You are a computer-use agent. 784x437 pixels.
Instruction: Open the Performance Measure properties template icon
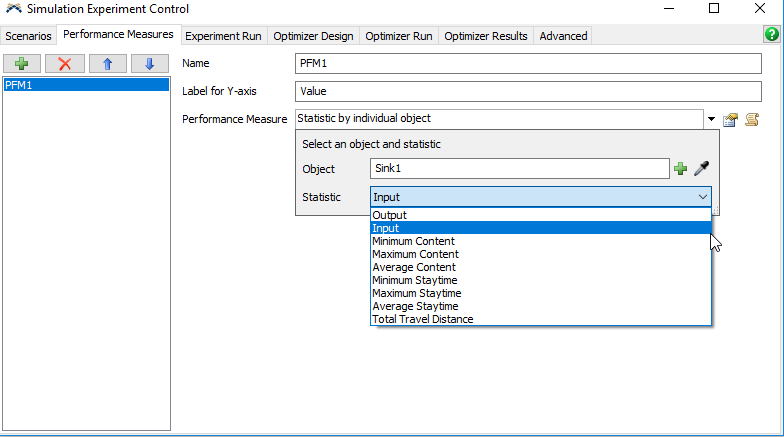(x=731, y=119)
